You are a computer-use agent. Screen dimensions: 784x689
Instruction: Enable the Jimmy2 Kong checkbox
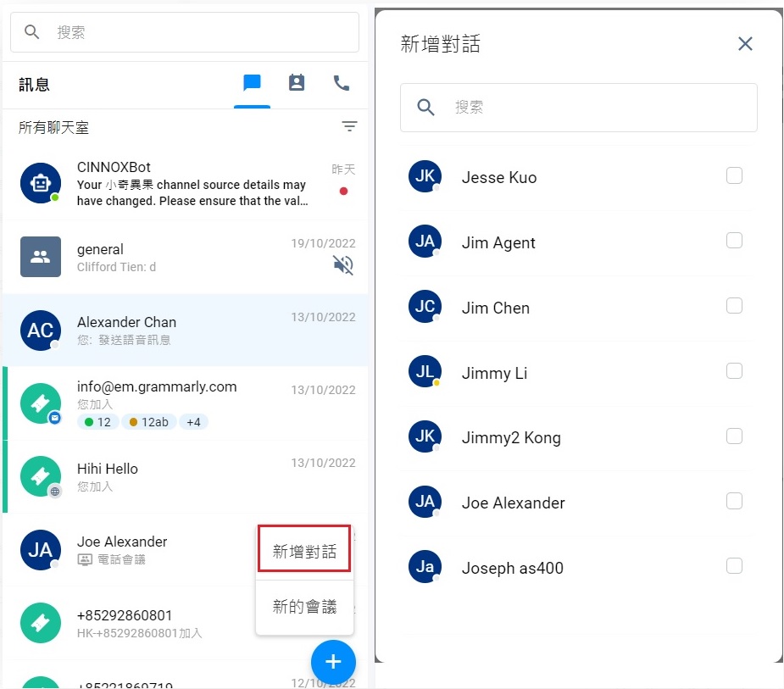pyautogui.click(x=734, y=436)
